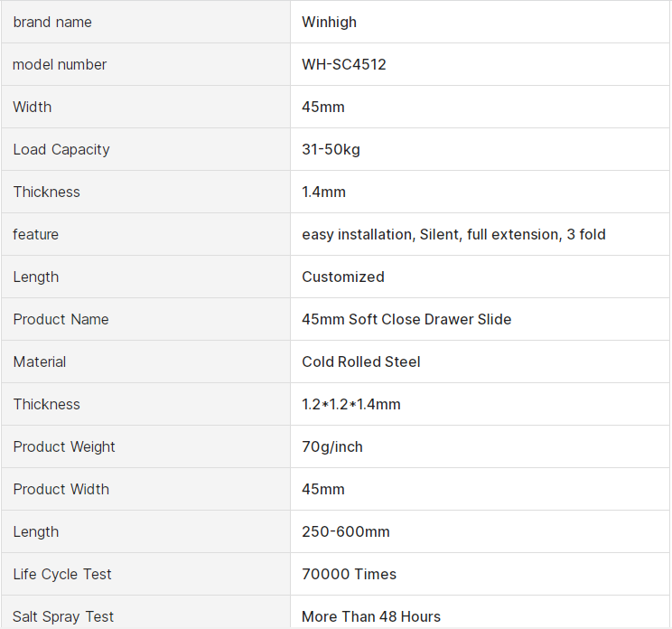This screenshot has height=629, width=672.
Task: Select the Salt Spray Test label
Action: point(63,616)
